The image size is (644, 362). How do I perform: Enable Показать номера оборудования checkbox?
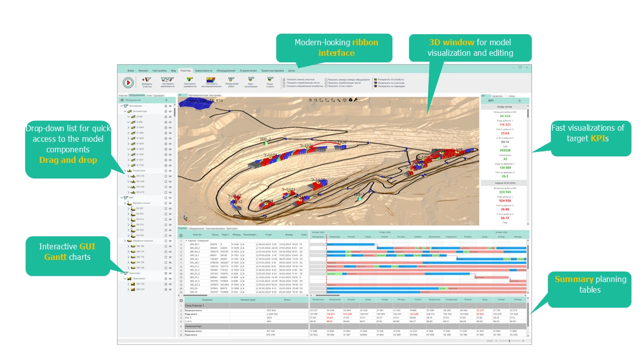(x=326, y=79)
